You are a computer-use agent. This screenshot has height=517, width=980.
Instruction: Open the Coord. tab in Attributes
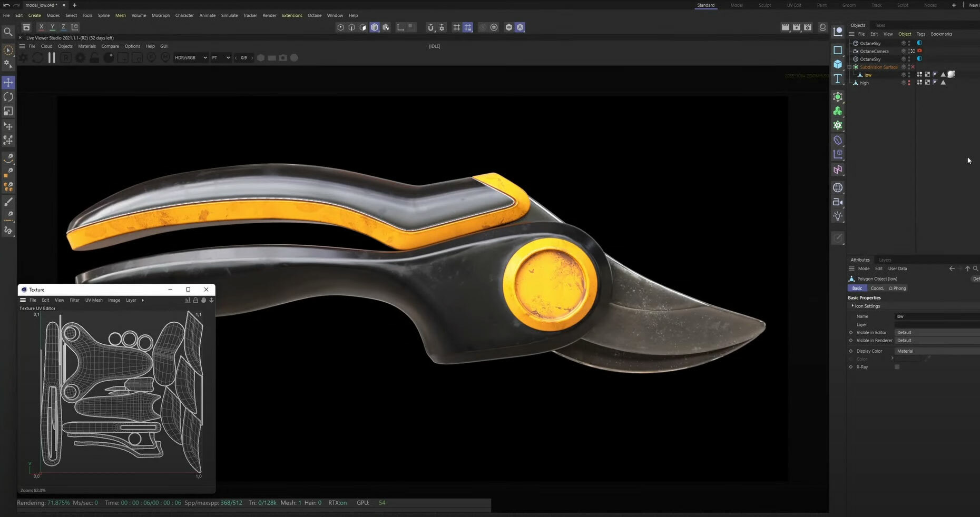(x=877, y=289)
